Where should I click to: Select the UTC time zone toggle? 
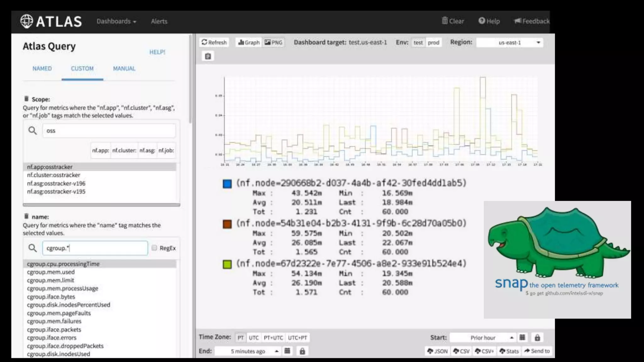point(253,337)
